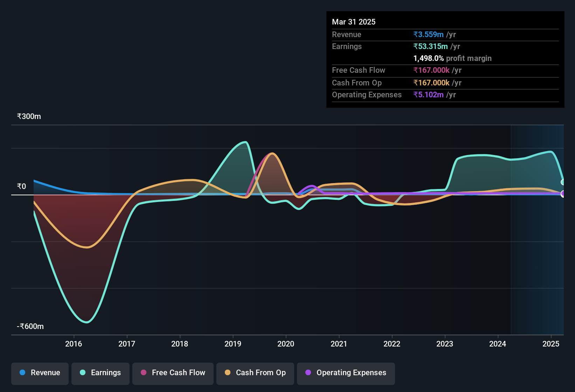Click the Revenue value ₹3.559m in tooltip

tap(428, 34)
